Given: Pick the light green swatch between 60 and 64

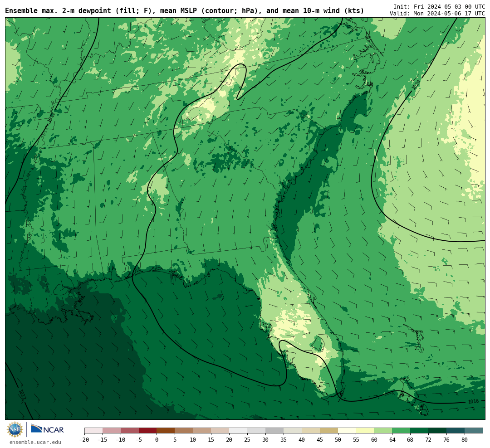Looking at the screenshot, I should tap(383, 431).
